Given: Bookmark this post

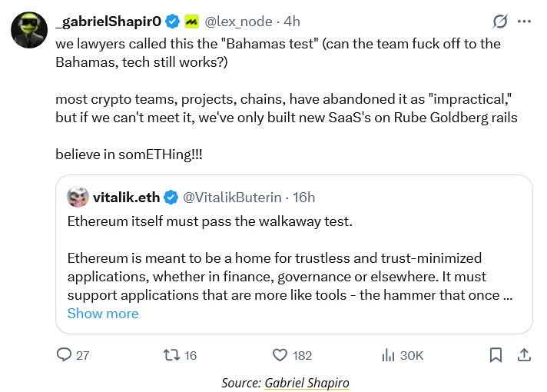Looking at the screenshot, I should (496, 355).
